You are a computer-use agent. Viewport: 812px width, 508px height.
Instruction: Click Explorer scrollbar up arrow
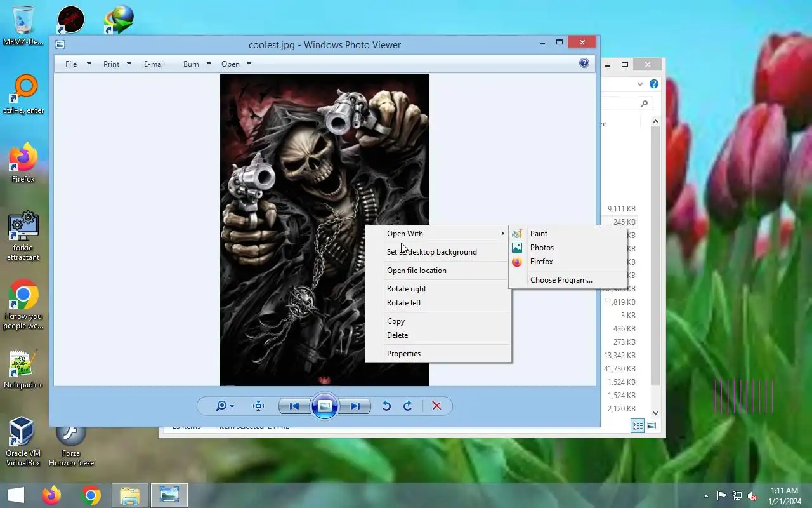[655, 121]
